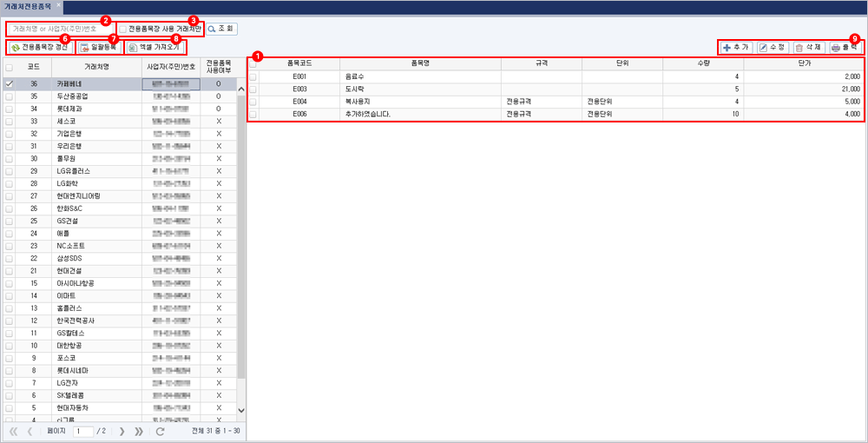Click the 21,000 unit price cell
The height and width of the screenshot is (443, 868).
click(x=803, y=89)
